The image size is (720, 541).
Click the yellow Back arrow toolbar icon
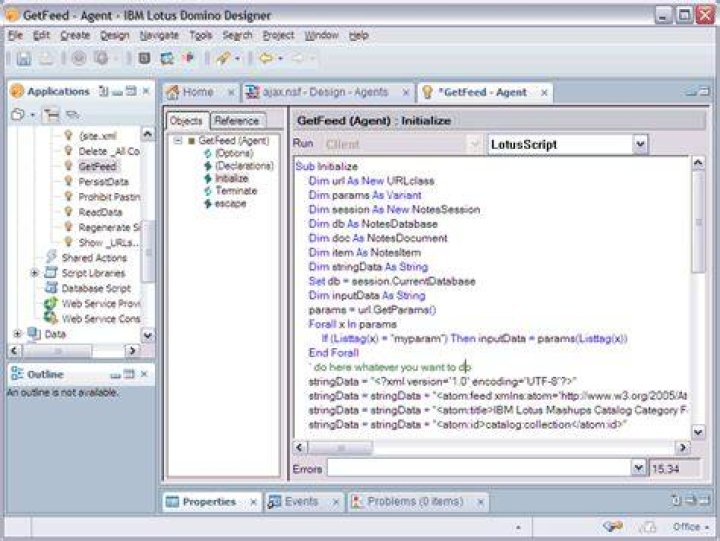click(266, 58)
